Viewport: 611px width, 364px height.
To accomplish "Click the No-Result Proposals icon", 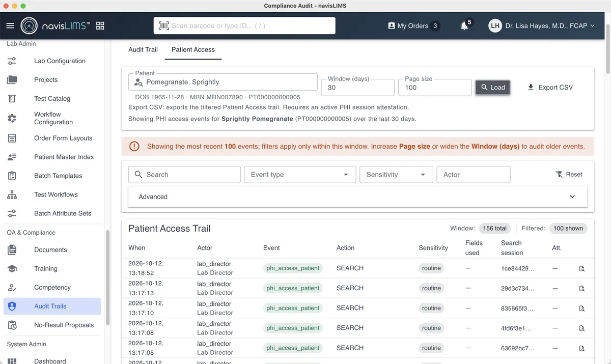I will pyautogui.click(x=12, y=325).
